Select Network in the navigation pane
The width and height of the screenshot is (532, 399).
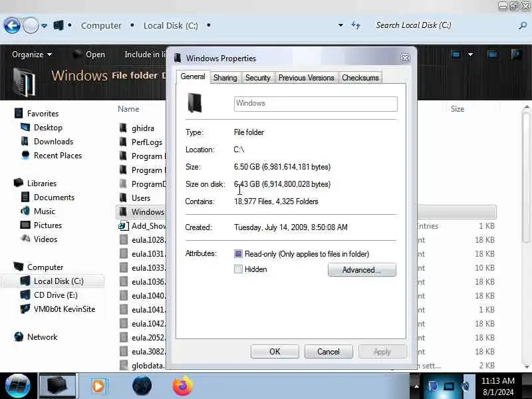42,337
